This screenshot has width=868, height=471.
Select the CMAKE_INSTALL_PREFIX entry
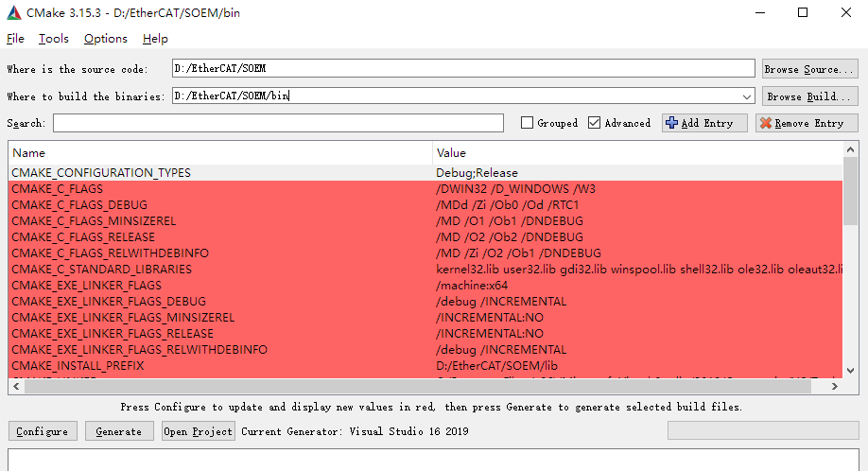(78, 365)
